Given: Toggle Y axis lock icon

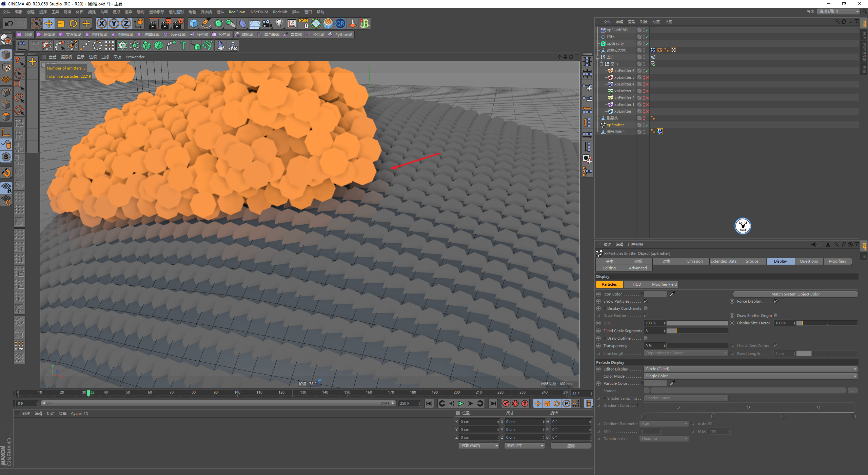Looking at the screenshot, I should click(x=114, y=23).
